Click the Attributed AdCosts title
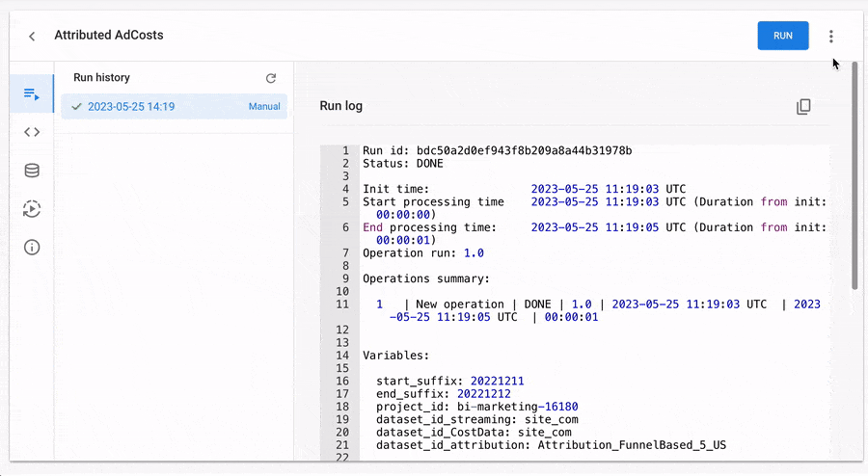Image resolution: width=868 pixels, height=476 pixels. (x=108, y=35)
